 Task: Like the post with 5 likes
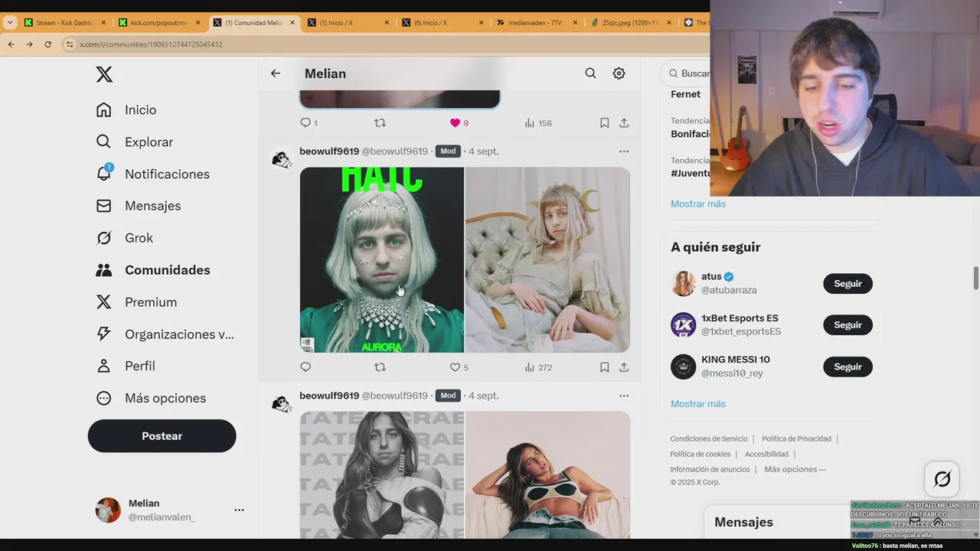[459, 367]
